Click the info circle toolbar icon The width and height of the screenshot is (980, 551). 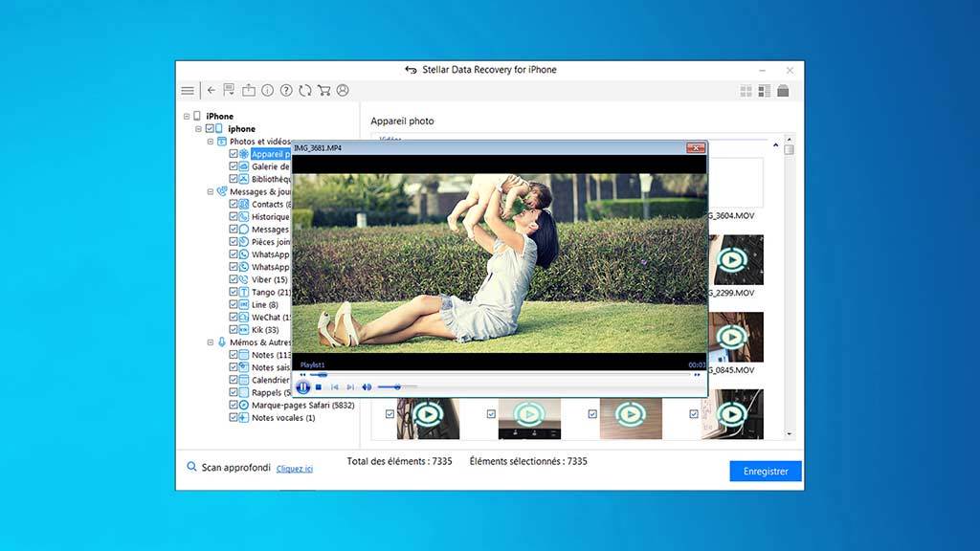pyautogui.click(x=267, y=91)
